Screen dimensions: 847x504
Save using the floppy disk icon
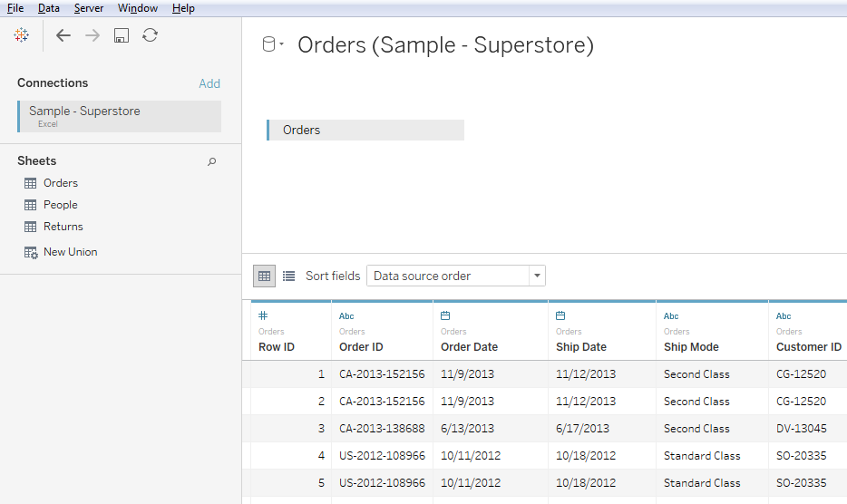[x=121, y=35]
